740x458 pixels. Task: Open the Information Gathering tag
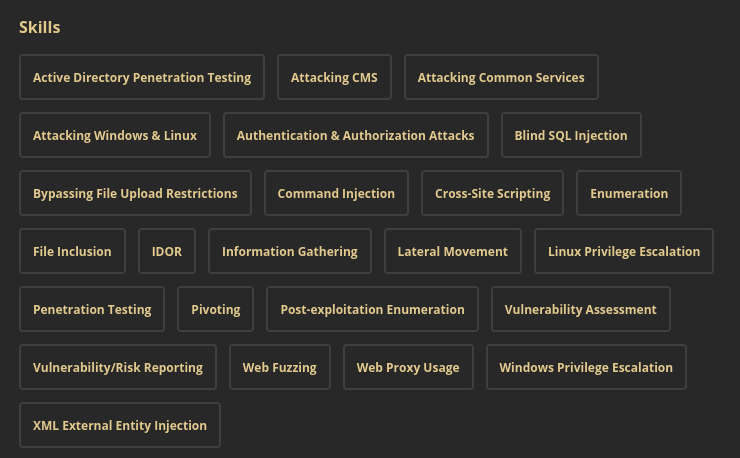pyautogui.click(x=290, y=251)
